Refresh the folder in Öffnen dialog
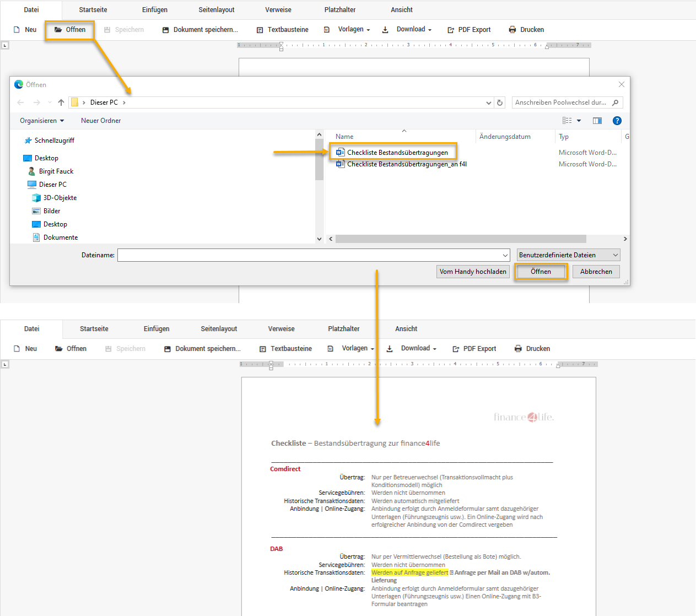Image resolution: width=696 pixels, height=616 pixels. [x=500, y=102]
